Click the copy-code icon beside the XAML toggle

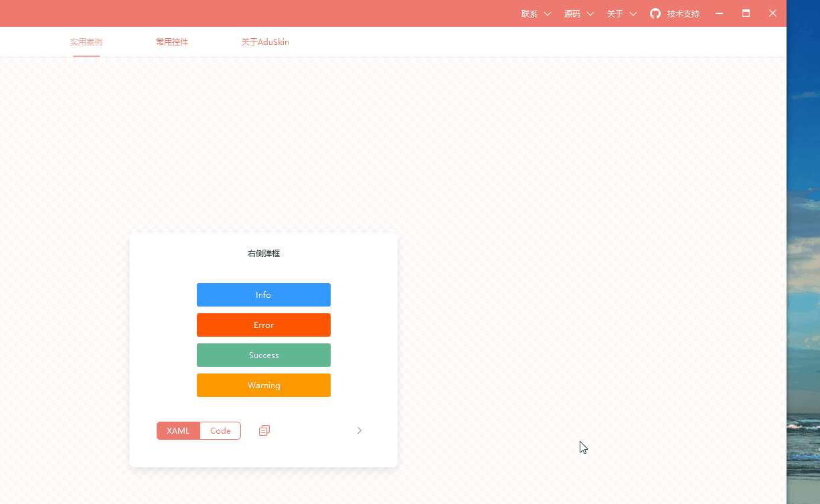tap(264, 430)
